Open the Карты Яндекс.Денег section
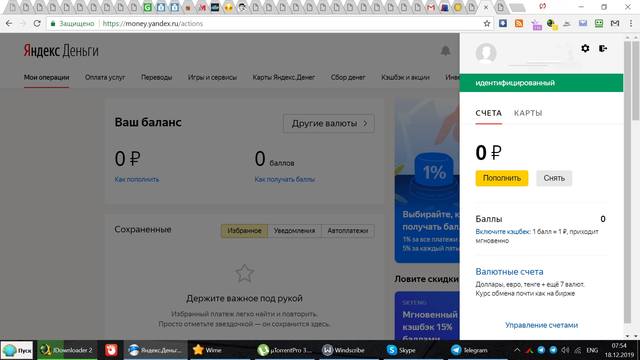The width and height of the screenshot is (640, 360). click(284, 77)
